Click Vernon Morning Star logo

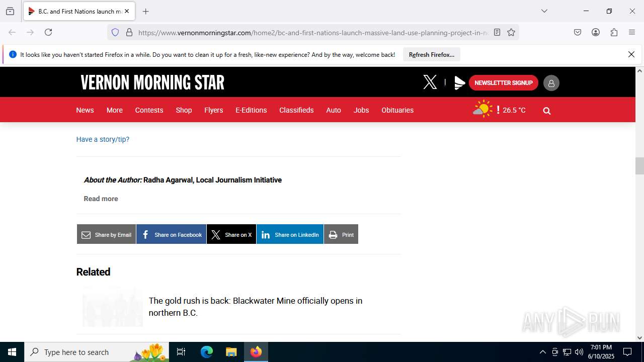click(152, 82)
